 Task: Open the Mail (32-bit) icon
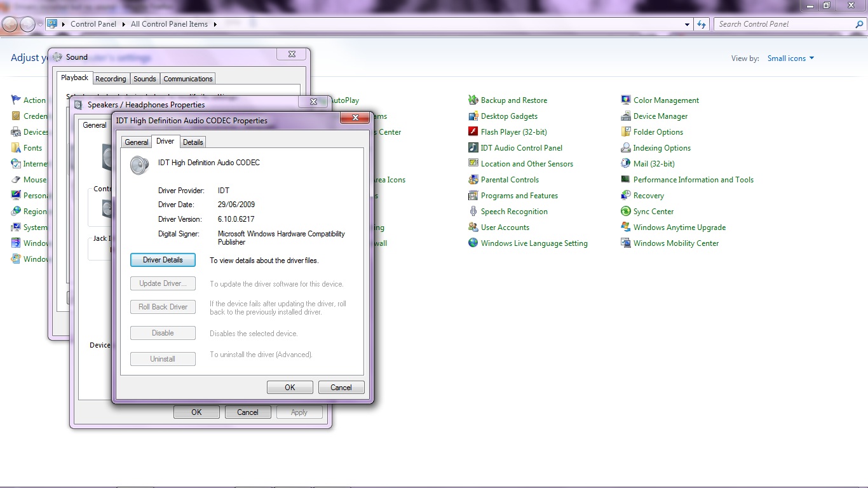[x=625, y=164]
